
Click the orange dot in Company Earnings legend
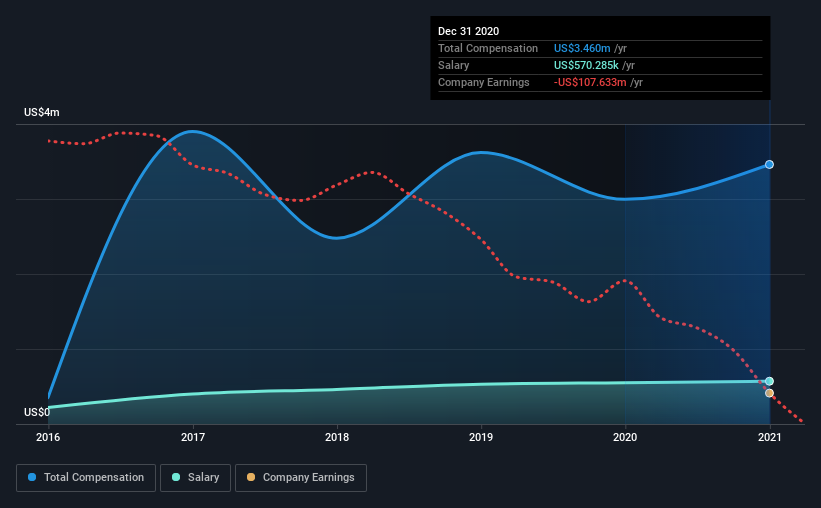tap(251, 477)
